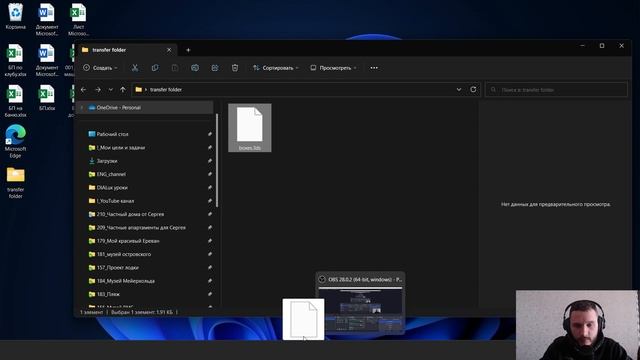The width and height of the screenshot is (640, 360).
Task: Select the boxes.3ds file thumbnail
Action: pyautogui.click(x=250, y=128)
